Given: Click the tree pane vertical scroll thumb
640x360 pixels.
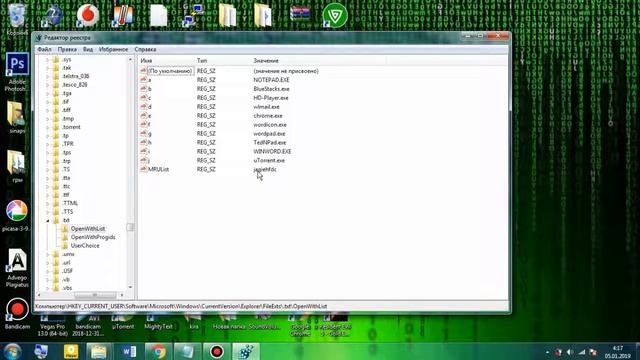Looking at the screenshot, I should 131,227.
